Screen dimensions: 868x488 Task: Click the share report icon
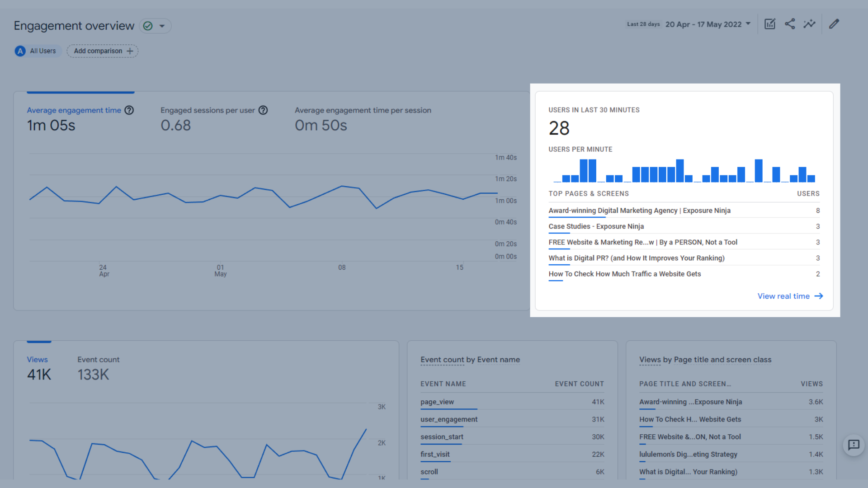tap(790, 24)
